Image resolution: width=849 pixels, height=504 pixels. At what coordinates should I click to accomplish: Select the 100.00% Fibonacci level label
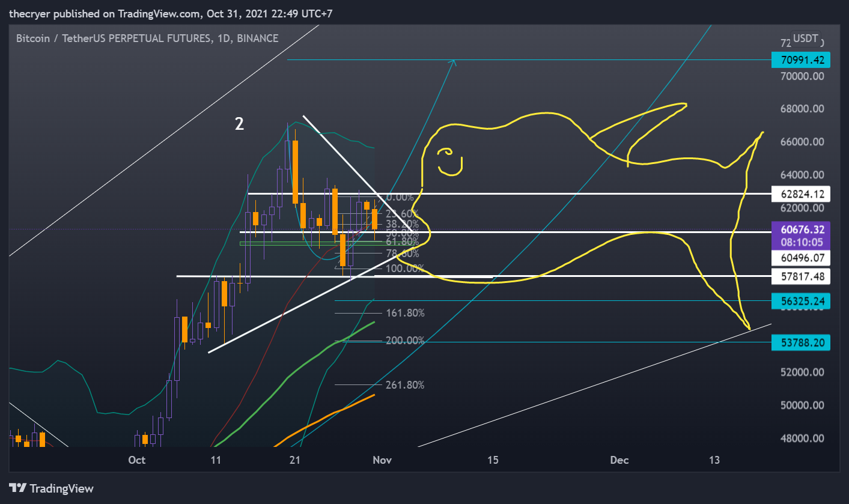405,268
